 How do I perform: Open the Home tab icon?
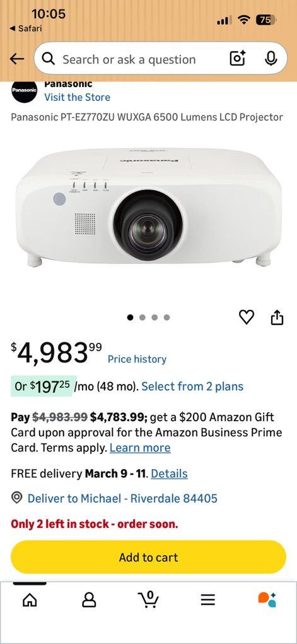[x=30, y=600]
